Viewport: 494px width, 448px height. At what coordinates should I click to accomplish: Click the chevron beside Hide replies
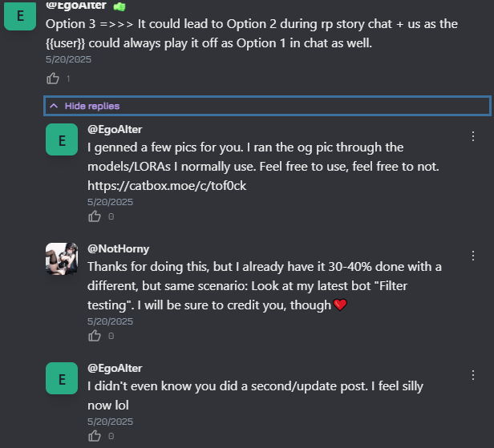(54, 106)
